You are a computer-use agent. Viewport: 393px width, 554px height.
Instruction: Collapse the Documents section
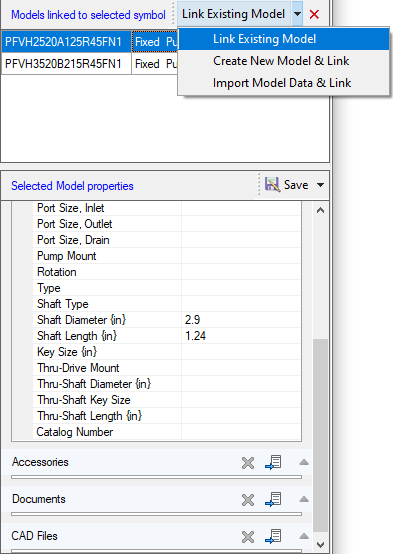[304, 499]
